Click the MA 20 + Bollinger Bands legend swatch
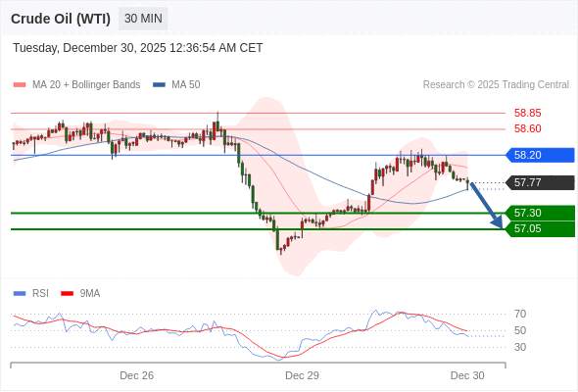 point(20,85)
